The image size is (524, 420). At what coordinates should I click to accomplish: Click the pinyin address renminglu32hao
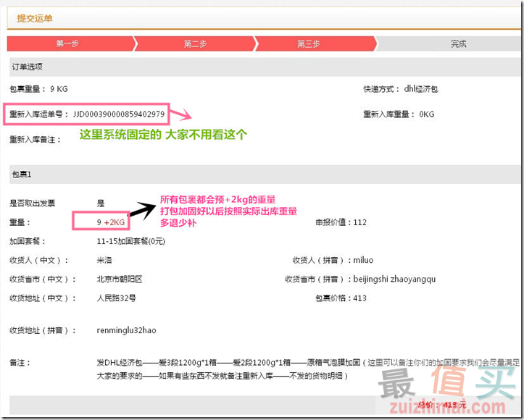pyautogui.click(x=126, y=330)
